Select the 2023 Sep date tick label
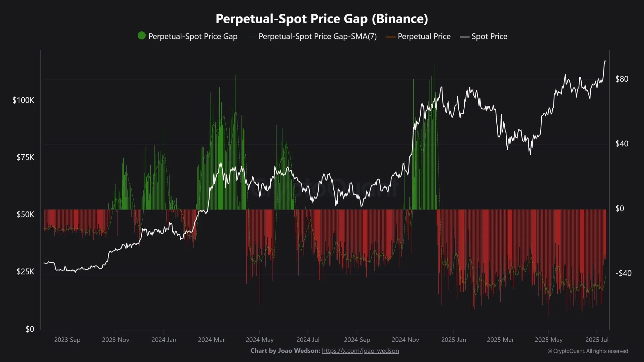 coord(67,340)
